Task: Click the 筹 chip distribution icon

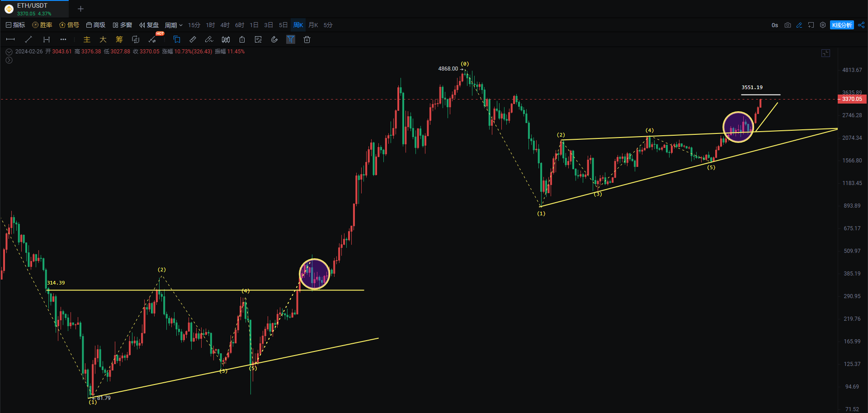Action: click(x=119, y=39)
